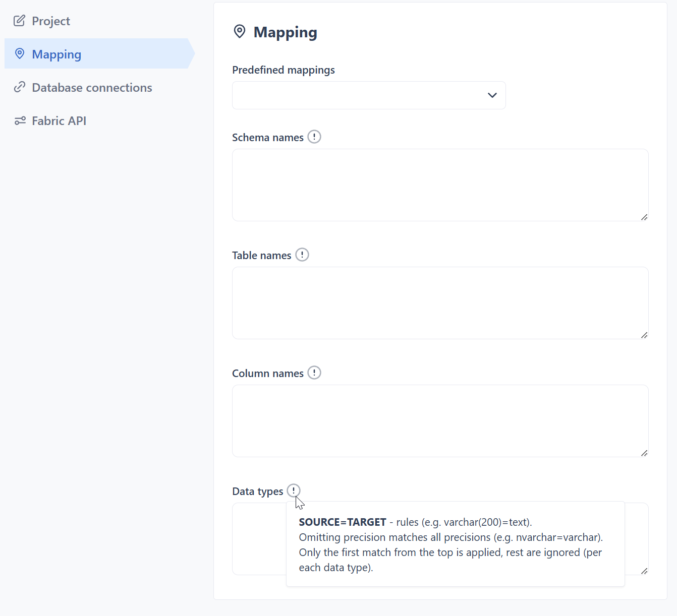Click the info icon next to Column names
Screen dimensions: 677x616
tap(314, 373)
